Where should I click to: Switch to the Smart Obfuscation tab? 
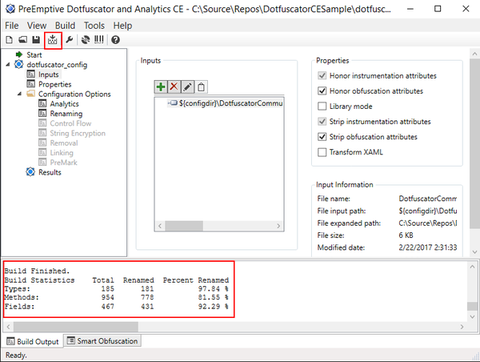(x=102, y=341)
